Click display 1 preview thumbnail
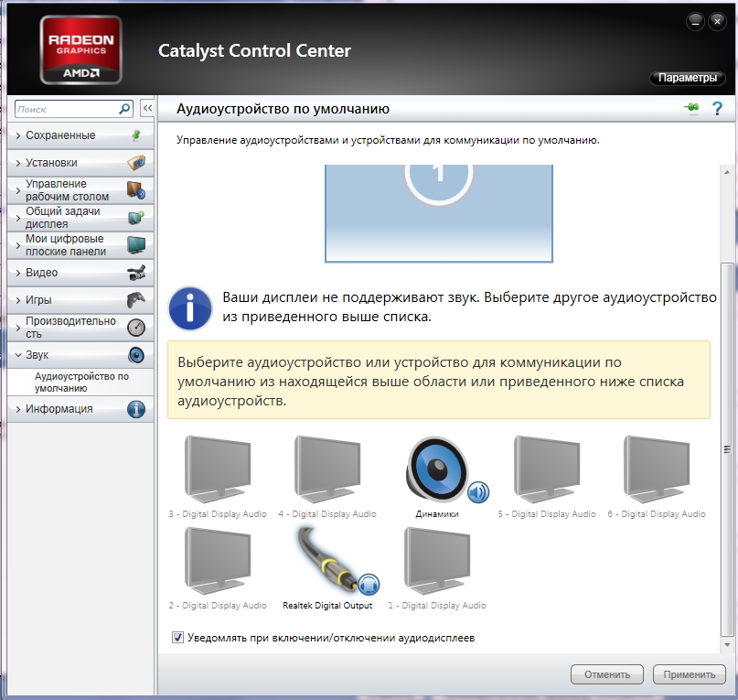The image size is (738, 700). (439, 213)
